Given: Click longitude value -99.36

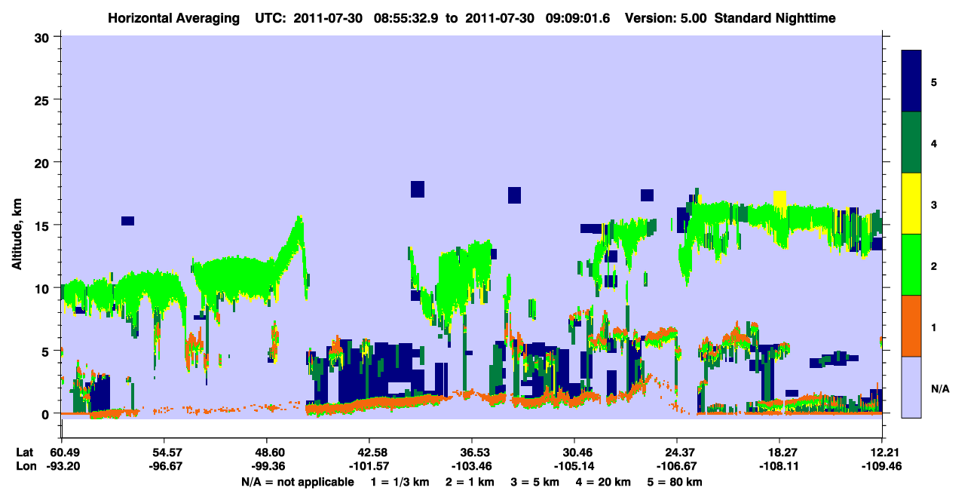Looking at the screenshot, I should 267,466.
